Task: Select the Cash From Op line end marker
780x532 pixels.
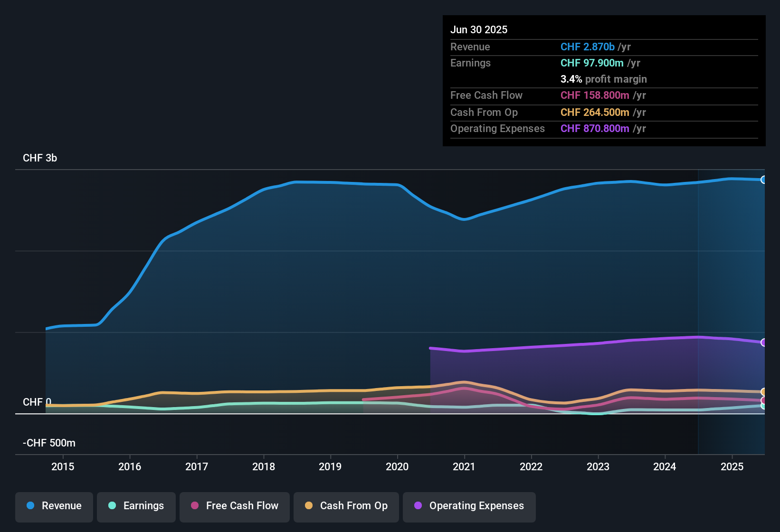Action: pyautogui.click(x=764, y=392)
